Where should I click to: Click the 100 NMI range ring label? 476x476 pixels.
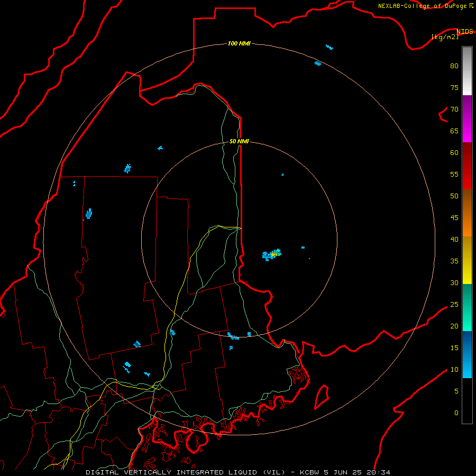point(239,43)
